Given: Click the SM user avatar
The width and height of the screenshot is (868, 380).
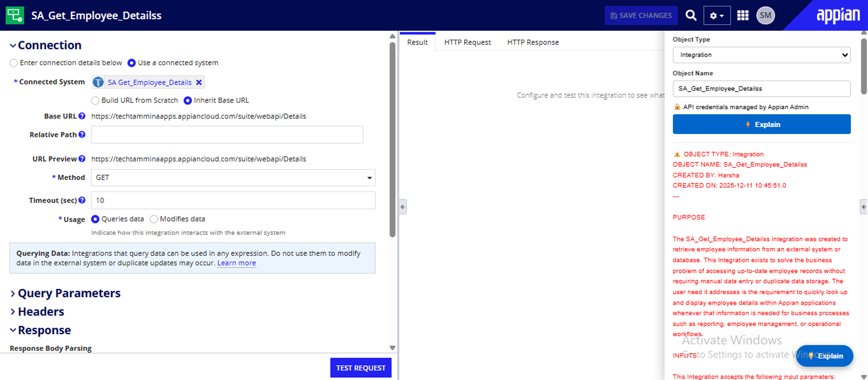Looking at the screenshot, I should (765, 16).
